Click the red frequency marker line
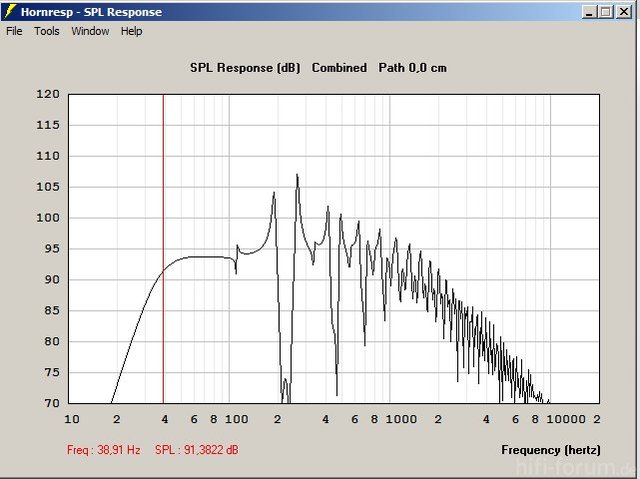640x479 pixels. pyautogui.click(x=163, y=249)
